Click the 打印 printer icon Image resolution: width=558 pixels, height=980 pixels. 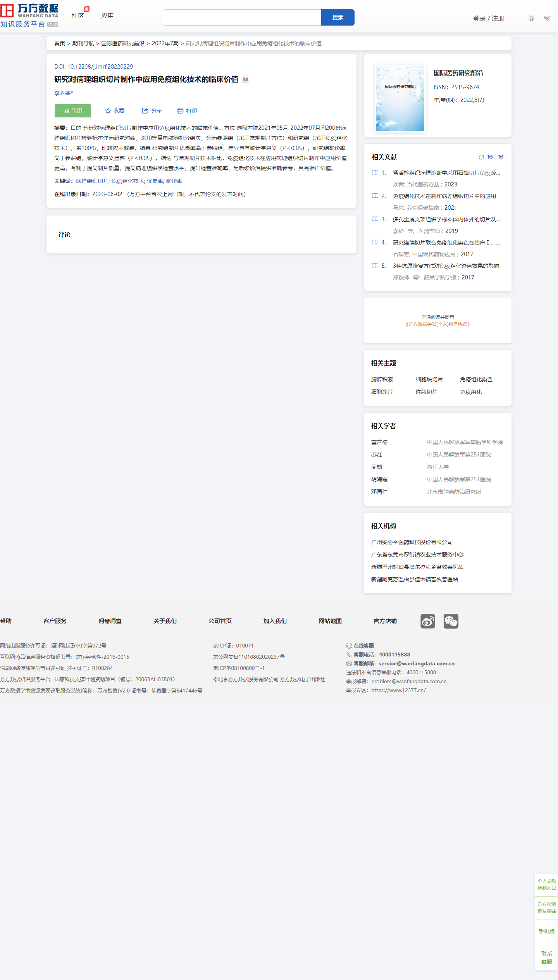(180, 111)
